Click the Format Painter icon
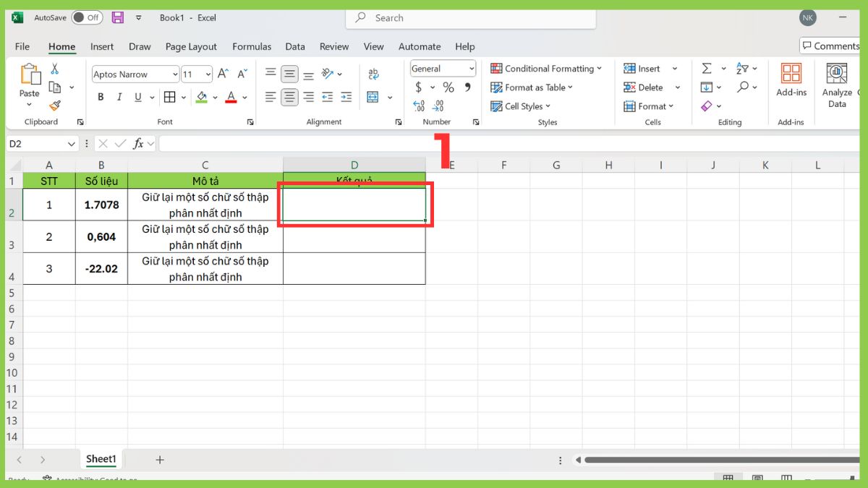This screenshot has width=868, height=488. [56, 105]
